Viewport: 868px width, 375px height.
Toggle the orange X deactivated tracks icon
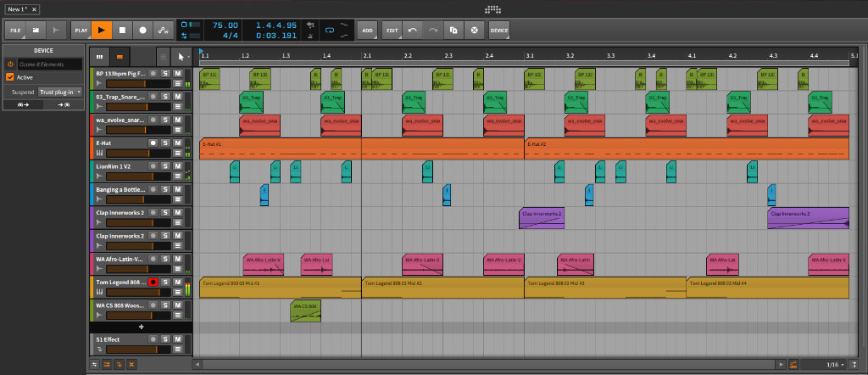pyautogui.click(x=131, y=365)
